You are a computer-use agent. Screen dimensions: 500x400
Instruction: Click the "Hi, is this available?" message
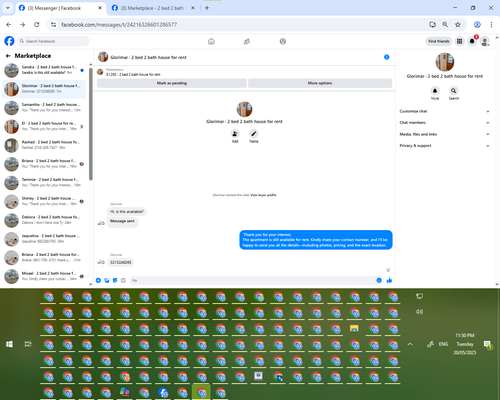pyautogui.click(x=127, y=212)
